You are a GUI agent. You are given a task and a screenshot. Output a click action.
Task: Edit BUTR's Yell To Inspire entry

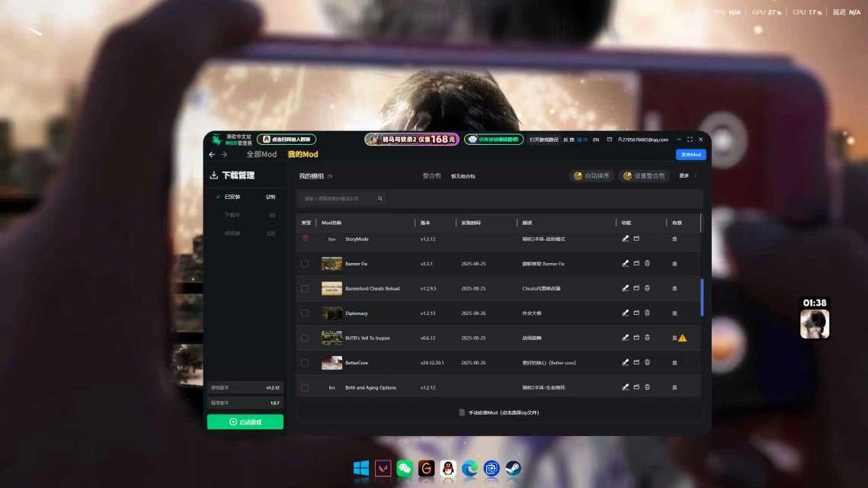[626, 337]
